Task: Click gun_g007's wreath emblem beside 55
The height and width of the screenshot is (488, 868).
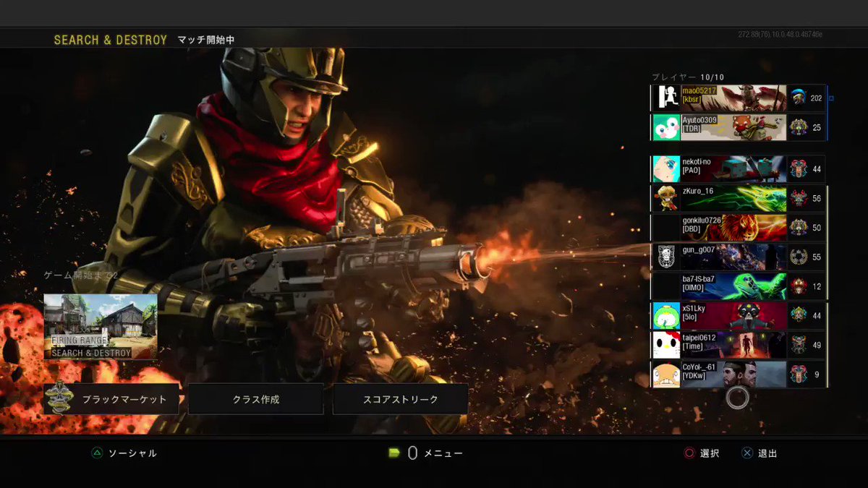Action: 798,257
